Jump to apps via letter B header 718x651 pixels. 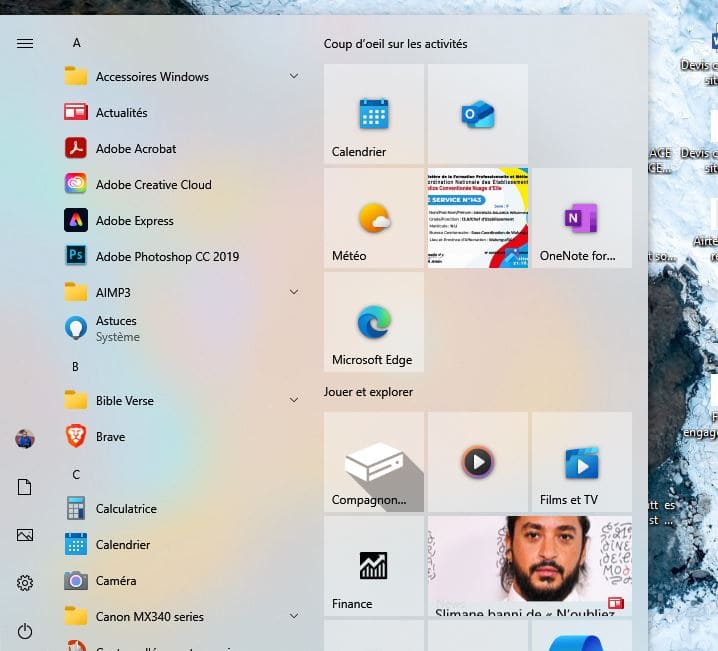[x=75, y=367]
